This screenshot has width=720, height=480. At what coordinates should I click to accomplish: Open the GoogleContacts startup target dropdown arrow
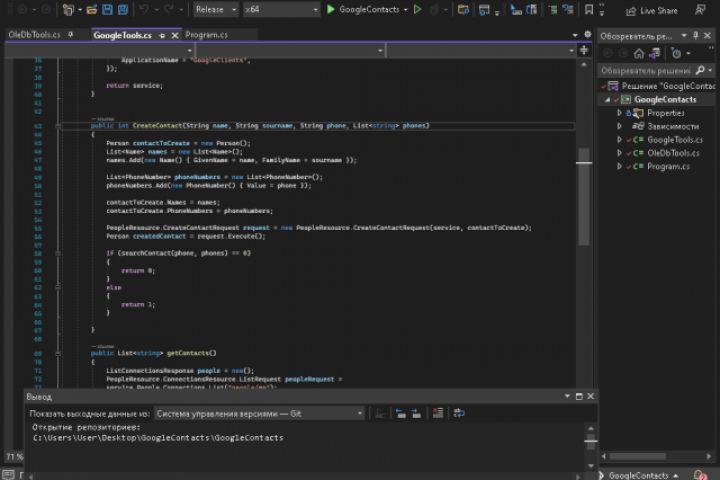[x=405, y=10]
